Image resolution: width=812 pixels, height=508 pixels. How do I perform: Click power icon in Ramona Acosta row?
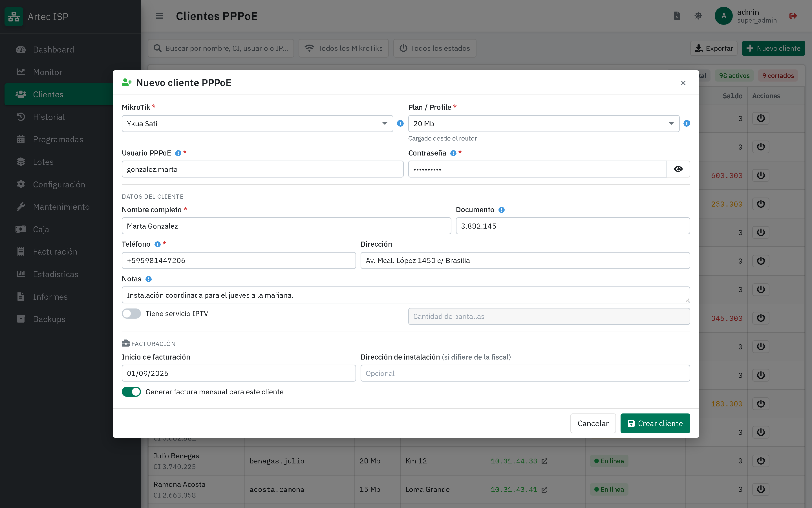(x=761, y=489)
